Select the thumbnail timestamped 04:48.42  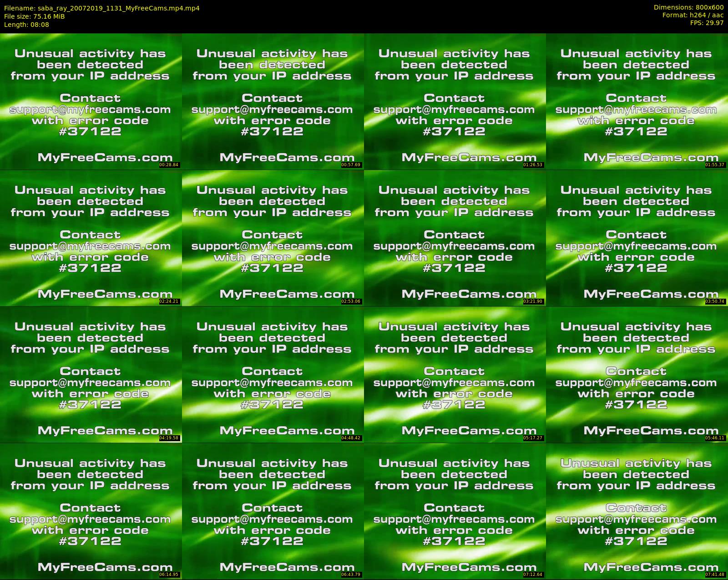point(273,375)
